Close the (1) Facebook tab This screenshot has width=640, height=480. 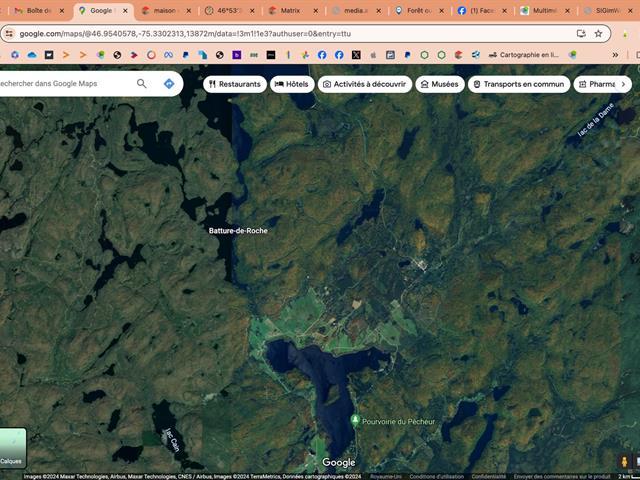(x=504, y=11)
